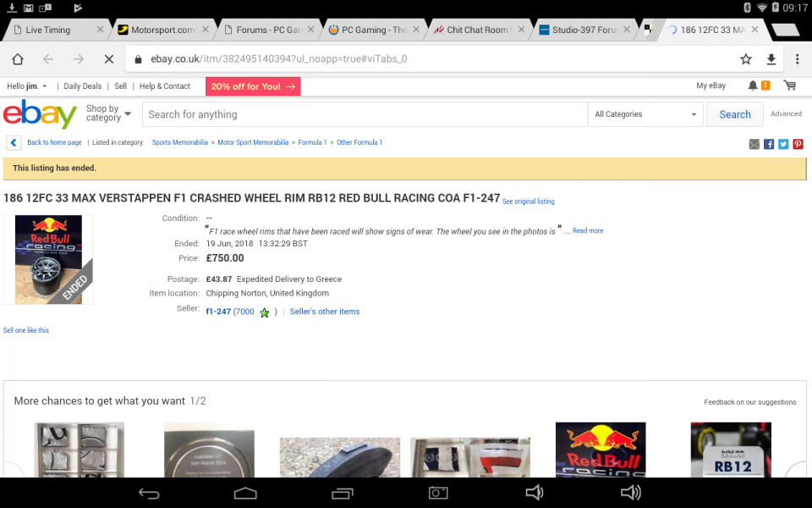The height and width of the screenshot is (508, 812).
Task: Click the browser address bar URL
Action: pyautogui.click(x=278, y=59)
